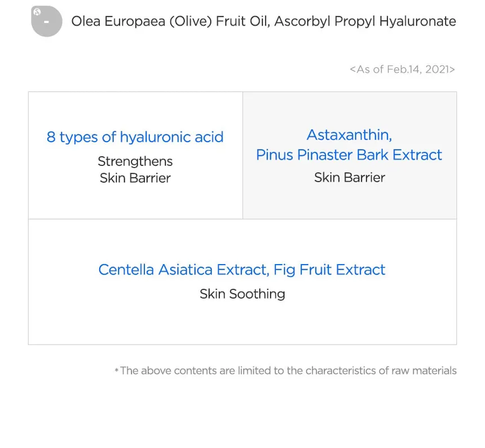Screen dimensions: 485x448
Task: Click the As of Feb.14, 2021 date note
Action: click(x=402, y=69)
